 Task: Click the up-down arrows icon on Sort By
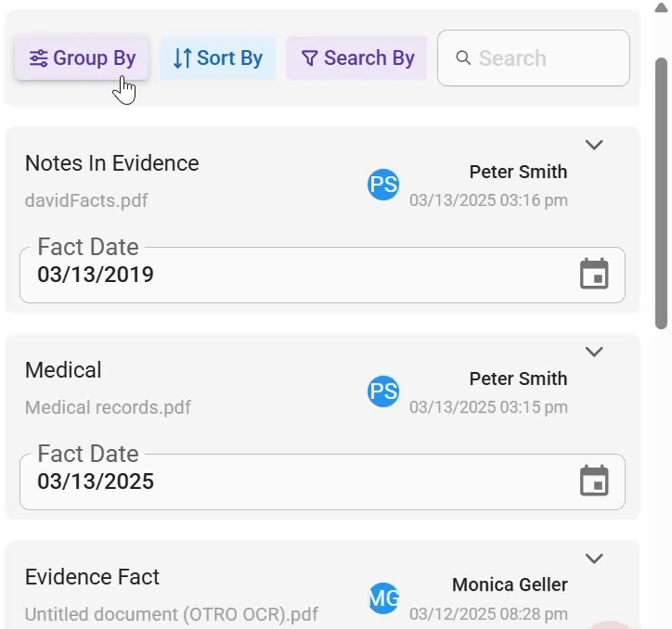pos(183,58)
